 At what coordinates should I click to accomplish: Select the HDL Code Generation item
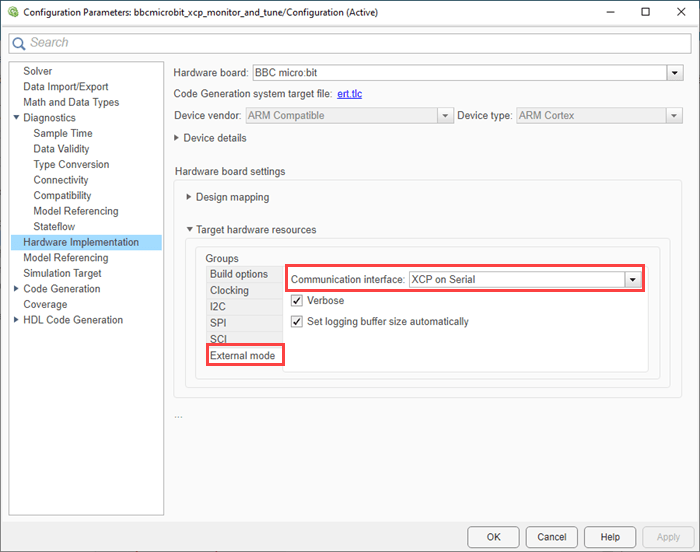point(73,320)
